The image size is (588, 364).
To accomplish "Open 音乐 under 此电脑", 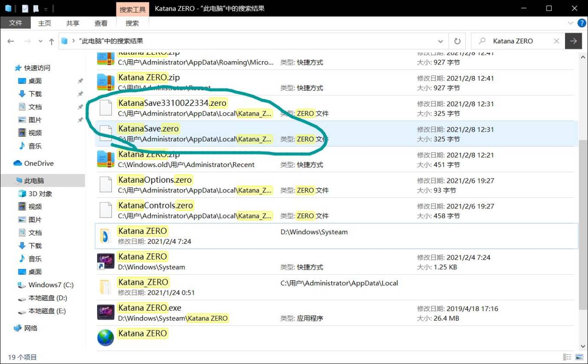I will (35, 259).
